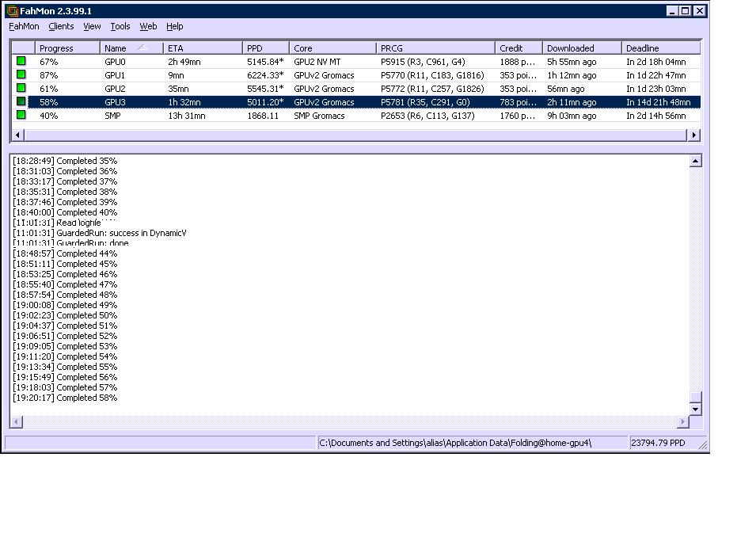
Task: Click the log pane vertical scrollbar thumb
Action: point(695,397)
